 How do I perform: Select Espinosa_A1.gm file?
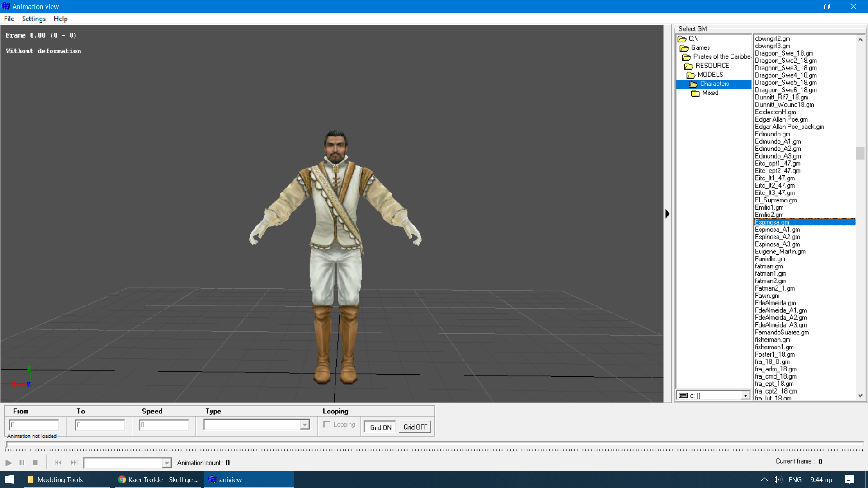(777, 230)
